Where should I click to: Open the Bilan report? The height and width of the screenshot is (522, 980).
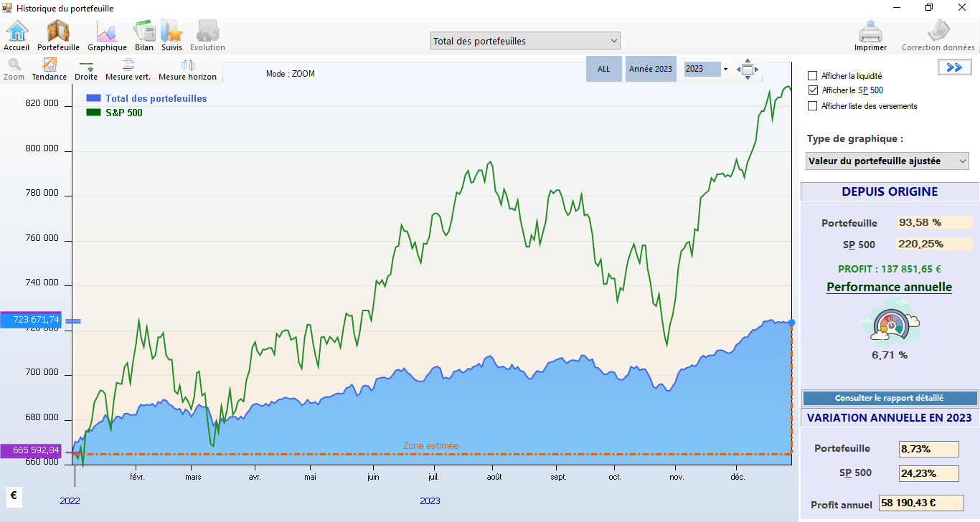tap(144, 35)
